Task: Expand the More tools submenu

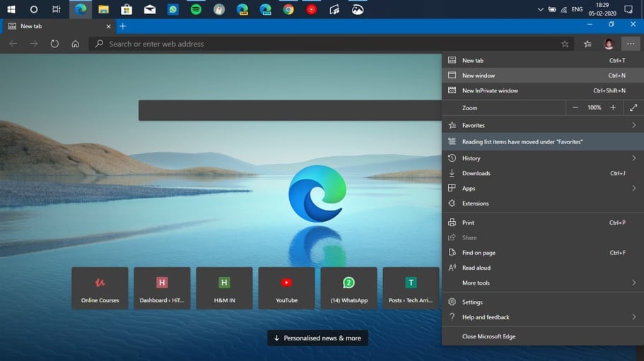Action: point(633,283)
